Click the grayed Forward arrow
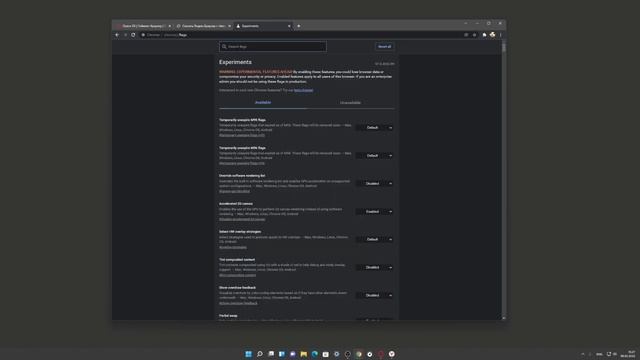Viewport: 640px width, 360px height. coord(125,35)
